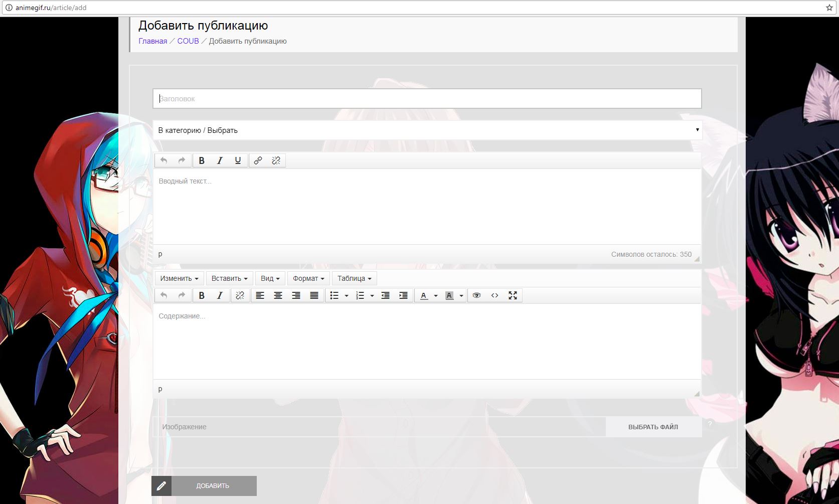The image size is (839, 504).
Task: View site info icon in address bar
Action: tap(9, 8)
